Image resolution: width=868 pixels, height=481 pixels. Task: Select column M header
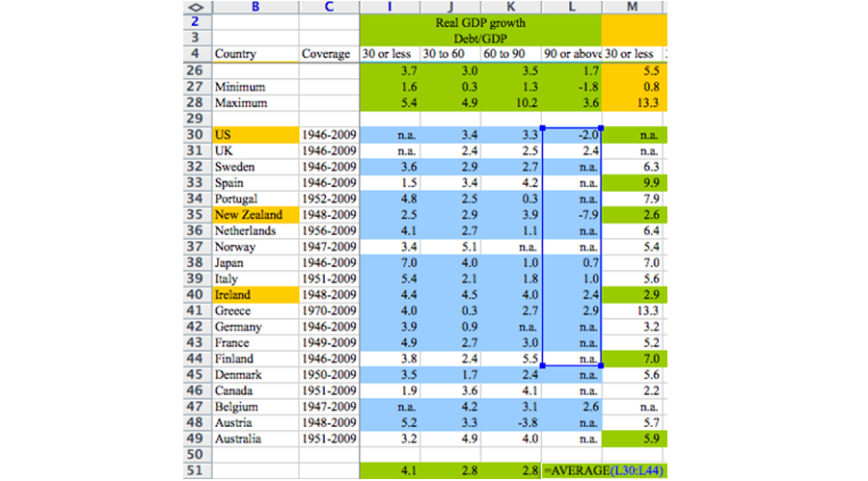click(632, 7)
